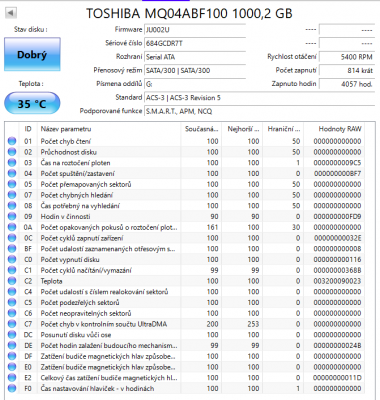Select the blue status icon for ID C5
The width and height of the screenshot is (380, 400).
click(x=12, y=302)
